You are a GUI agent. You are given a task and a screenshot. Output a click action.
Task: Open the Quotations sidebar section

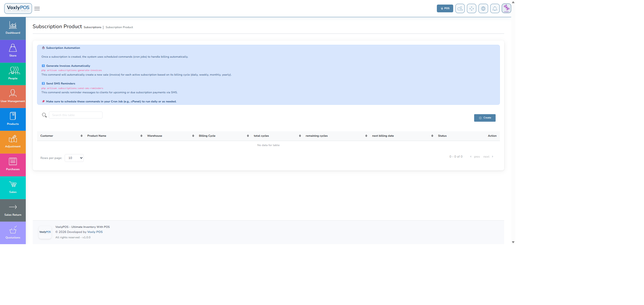click(x=13, y=233)
